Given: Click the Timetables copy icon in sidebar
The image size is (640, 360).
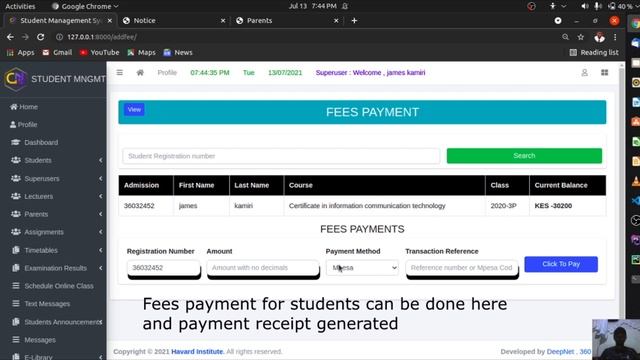Looking at the screenshot, I should pos(16,250).
